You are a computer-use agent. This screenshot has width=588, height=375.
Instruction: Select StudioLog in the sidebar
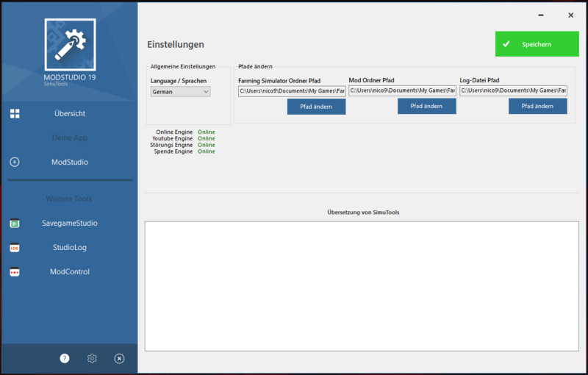pyautogui.click(x=70, y=248)
